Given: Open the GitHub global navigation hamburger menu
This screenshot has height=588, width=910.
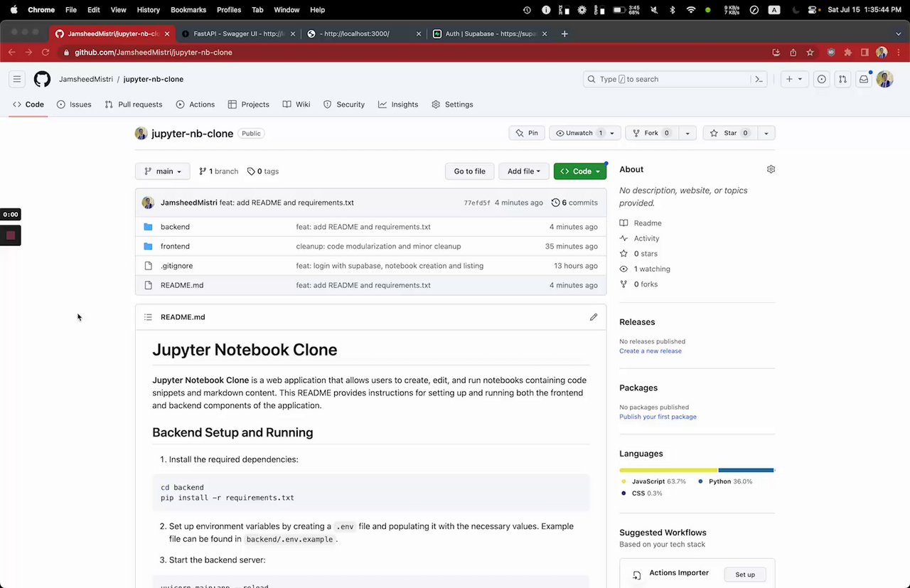Looking at the screenshot, I should tap(17, 79).
